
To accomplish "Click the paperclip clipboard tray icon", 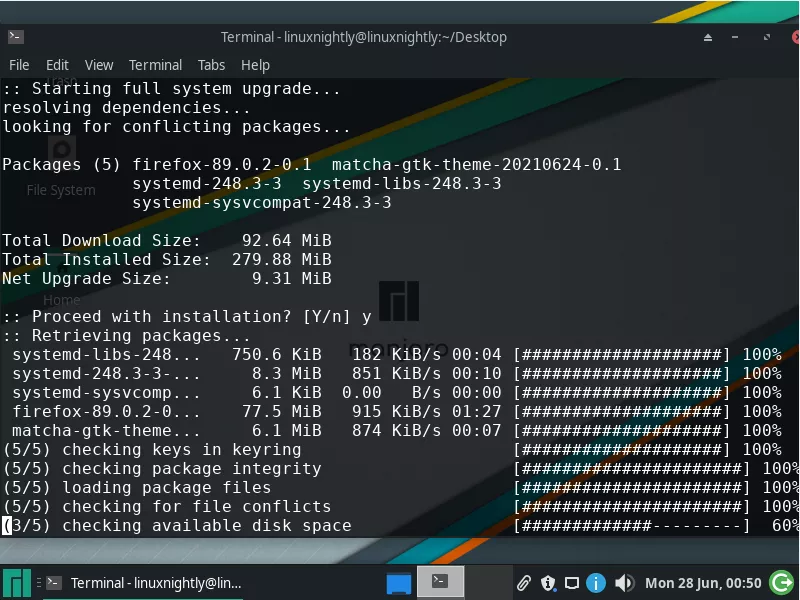I will tap(523, 583).
